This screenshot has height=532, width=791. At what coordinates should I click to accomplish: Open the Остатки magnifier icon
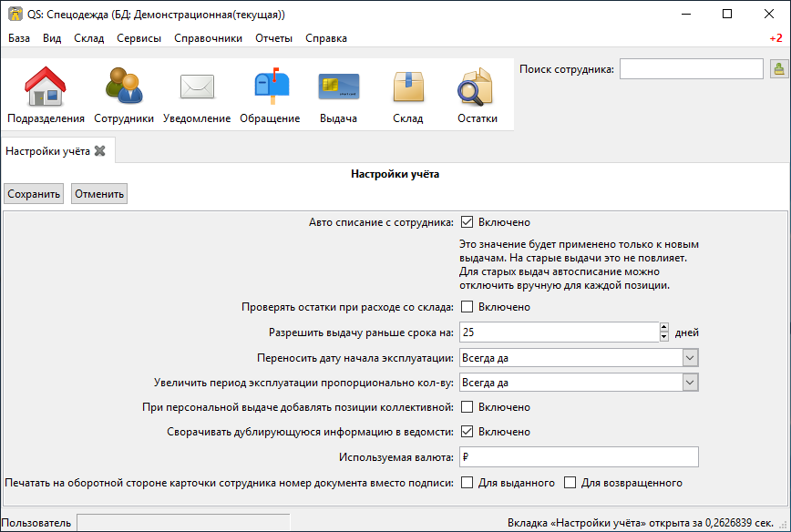pos(478,95)
